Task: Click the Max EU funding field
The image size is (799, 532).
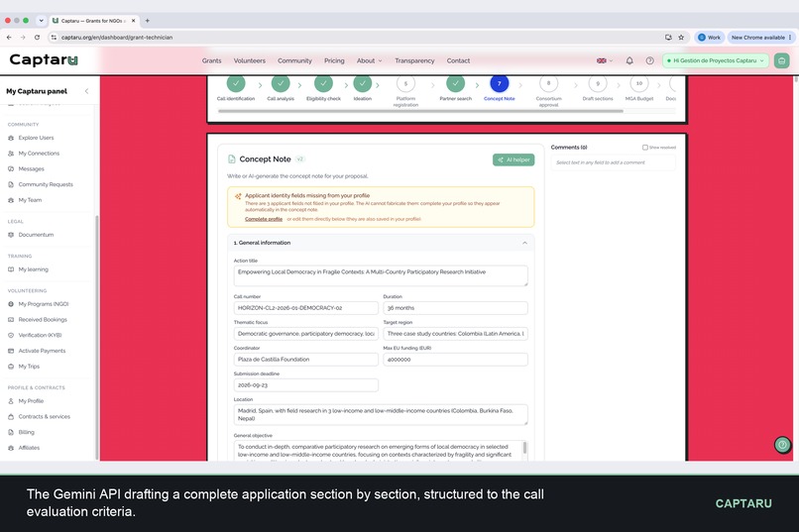Action: [455, 360]
